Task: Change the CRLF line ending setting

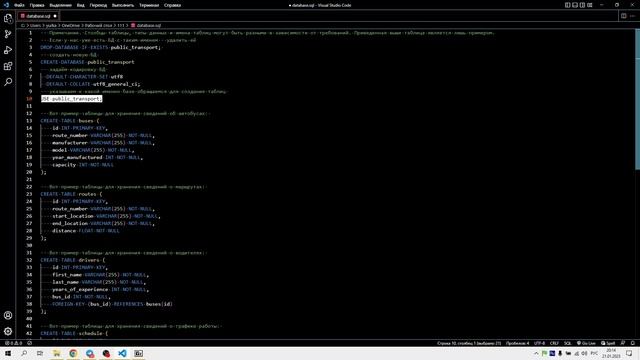Action: tap(554, 343)
